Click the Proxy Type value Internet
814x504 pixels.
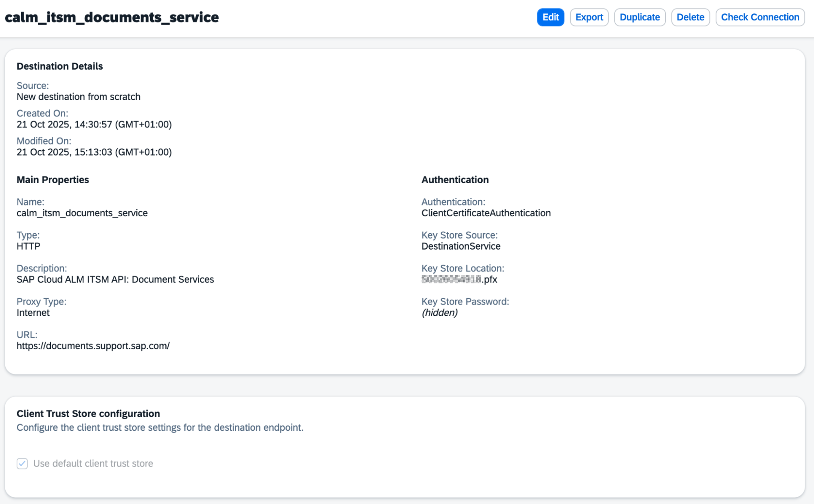[x=33, y=313]
